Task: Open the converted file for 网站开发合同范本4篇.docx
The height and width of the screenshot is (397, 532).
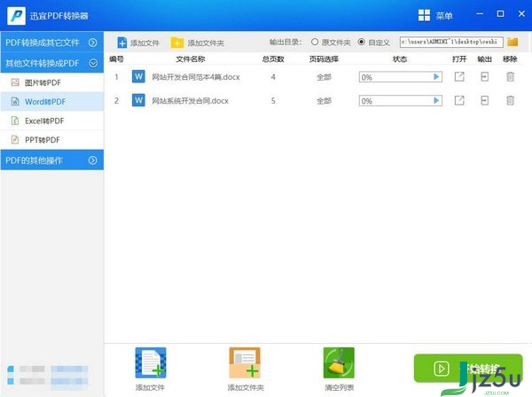Action: point(459,76)
